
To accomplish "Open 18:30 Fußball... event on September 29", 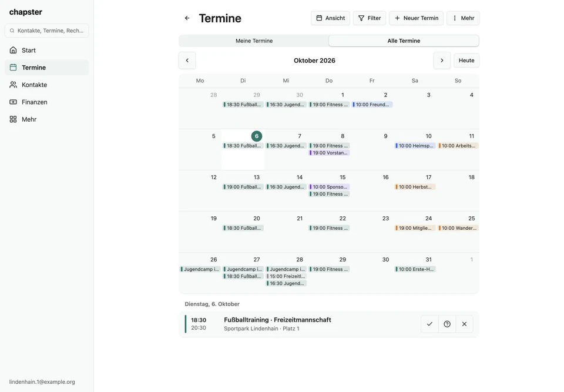I will tap(243, 105).
